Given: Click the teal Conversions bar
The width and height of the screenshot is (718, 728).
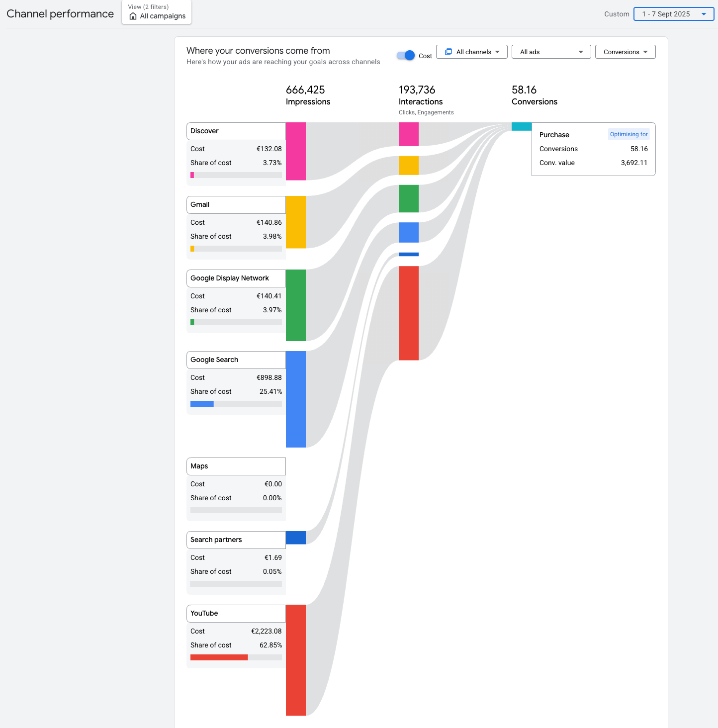Looking at the screenshot, I should click(522, 127).
